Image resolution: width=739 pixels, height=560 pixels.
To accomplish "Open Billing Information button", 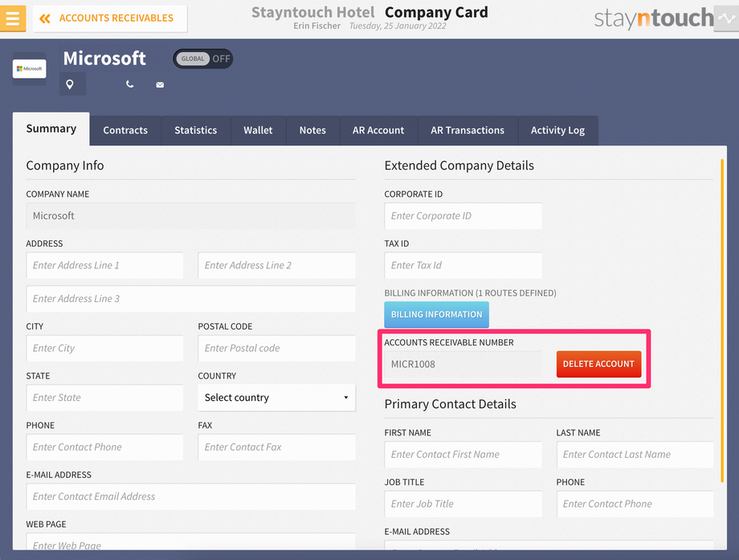I will (x=436, y=315).
